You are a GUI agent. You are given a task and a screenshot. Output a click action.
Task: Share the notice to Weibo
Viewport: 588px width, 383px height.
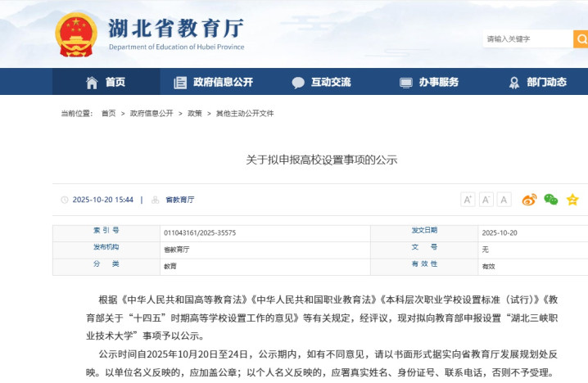point(529,200)
